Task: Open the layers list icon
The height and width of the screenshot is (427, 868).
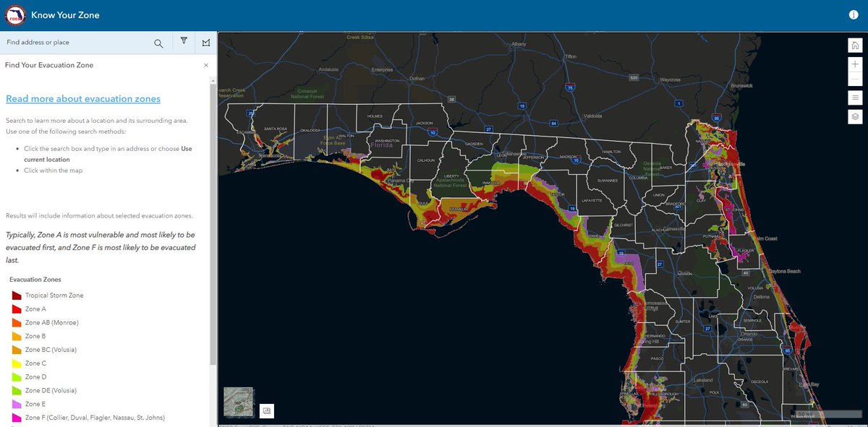Action: click(855, 116)
